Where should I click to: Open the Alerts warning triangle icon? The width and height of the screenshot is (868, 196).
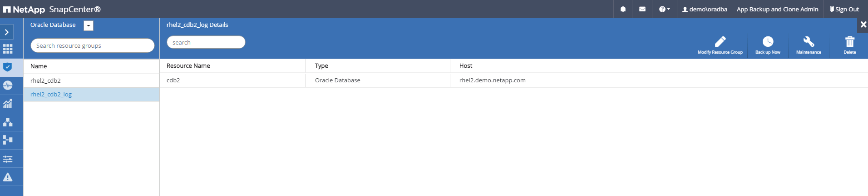[x=8, y=177]
